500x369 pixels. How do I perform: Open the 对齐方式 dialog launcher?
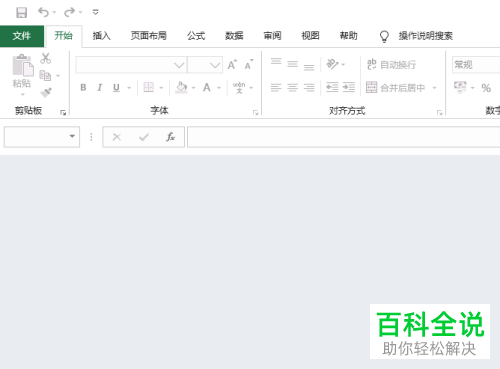pyautogui.click(x=439, y=113)
